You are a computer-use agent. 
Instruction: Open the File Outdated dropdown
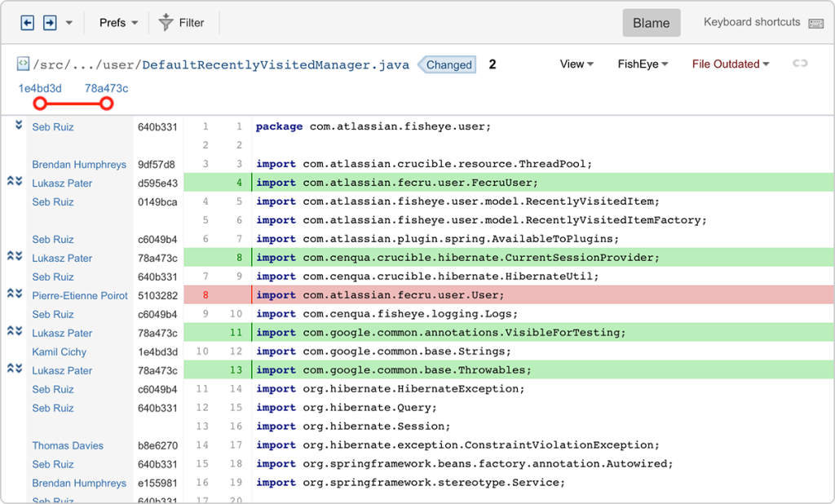pyautogui.click(x=729, y=64)
